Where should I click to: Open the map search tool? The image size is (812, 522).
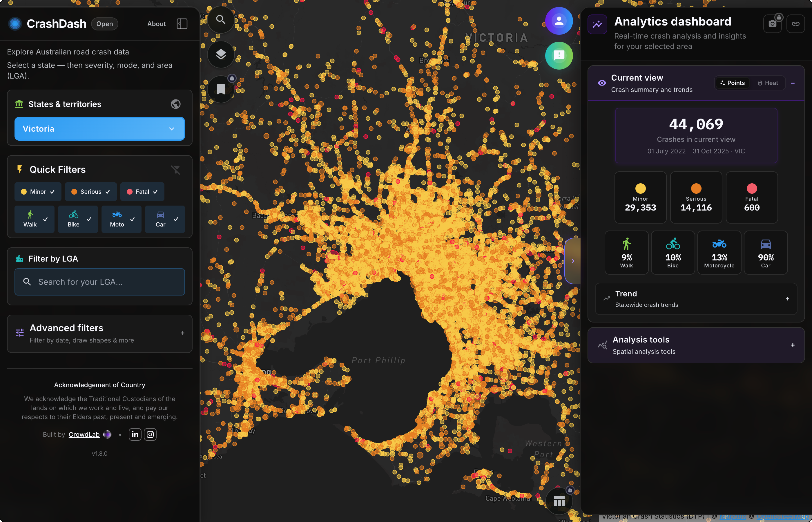[221, 20]
